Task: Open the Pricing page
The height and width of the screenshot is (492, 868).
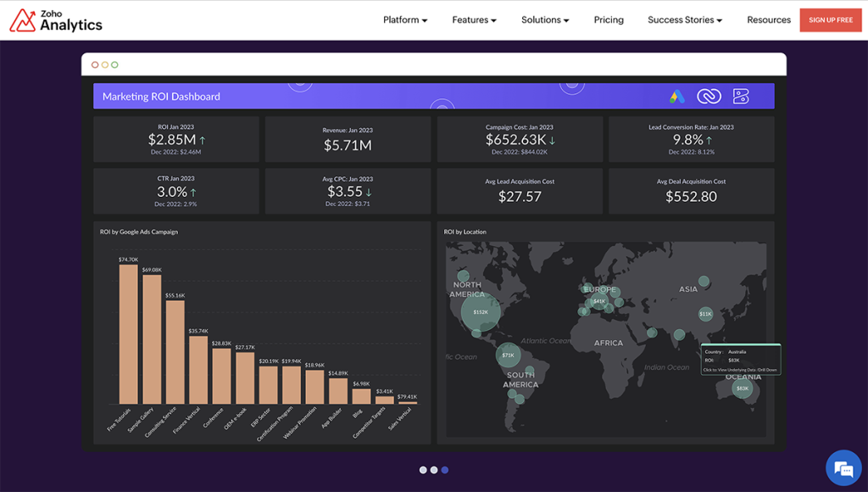Action: click(609, 20)
